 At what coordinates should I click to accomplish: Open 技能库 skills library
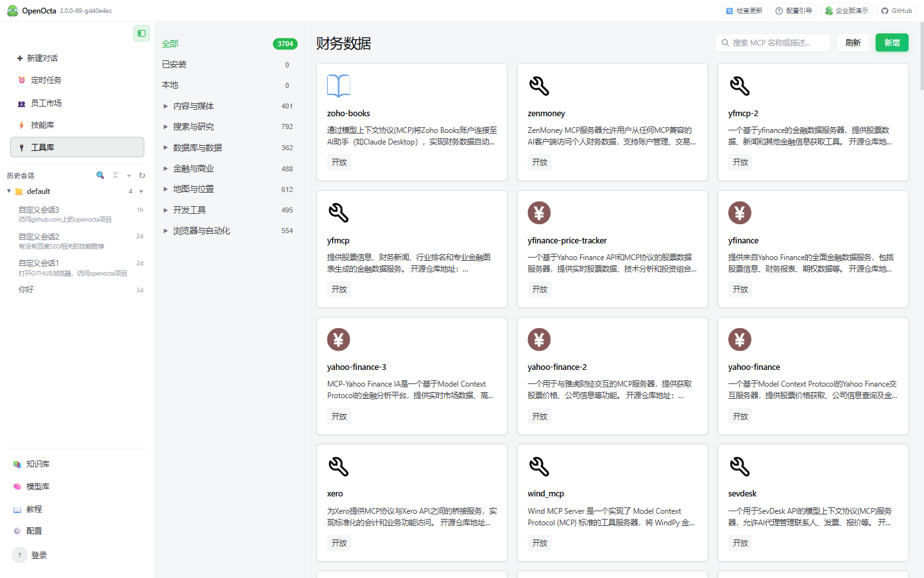pos(77,125)
